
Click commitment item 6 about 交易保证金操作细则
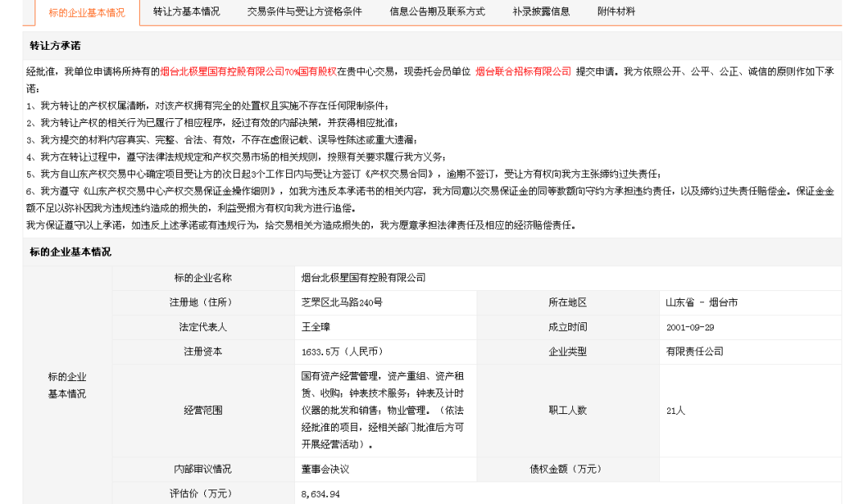click(430, 200)
